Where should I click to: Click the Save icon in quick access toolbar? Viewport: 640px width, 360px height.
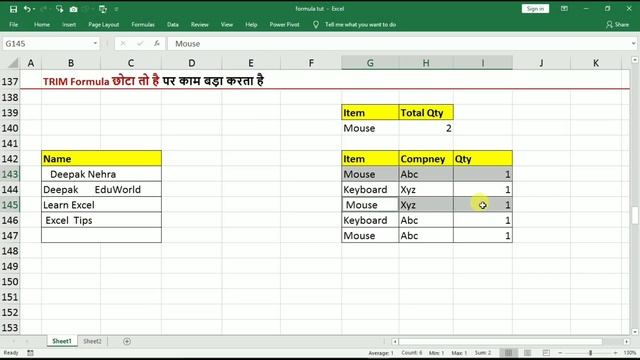point(13,9)
